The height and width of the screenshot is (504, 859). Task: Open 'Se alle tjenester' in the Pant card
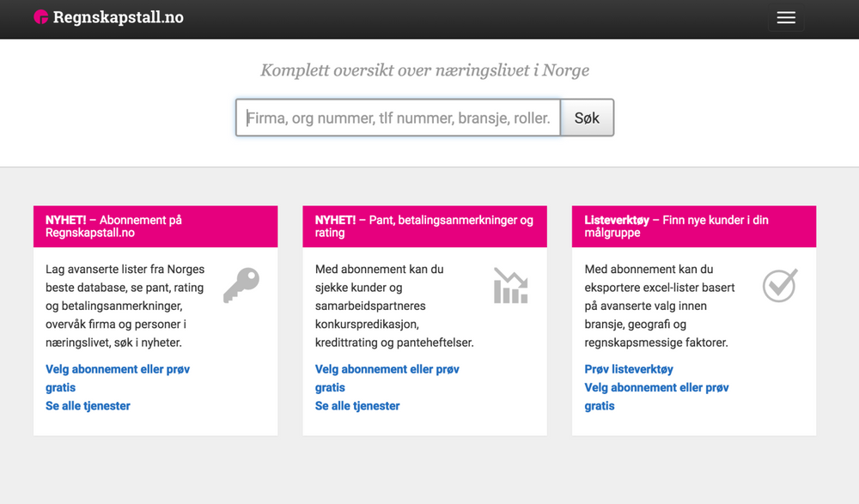tap(357, 406)
